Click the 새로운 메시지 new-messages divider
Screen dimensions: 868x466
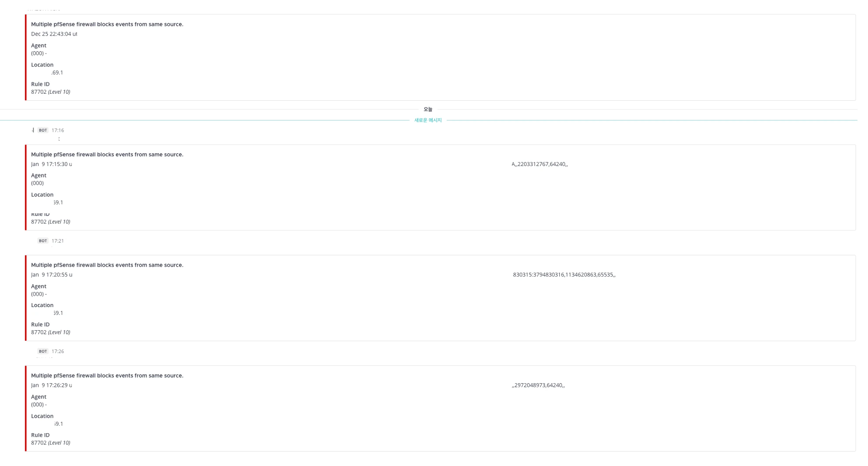[x=428, y=120]
